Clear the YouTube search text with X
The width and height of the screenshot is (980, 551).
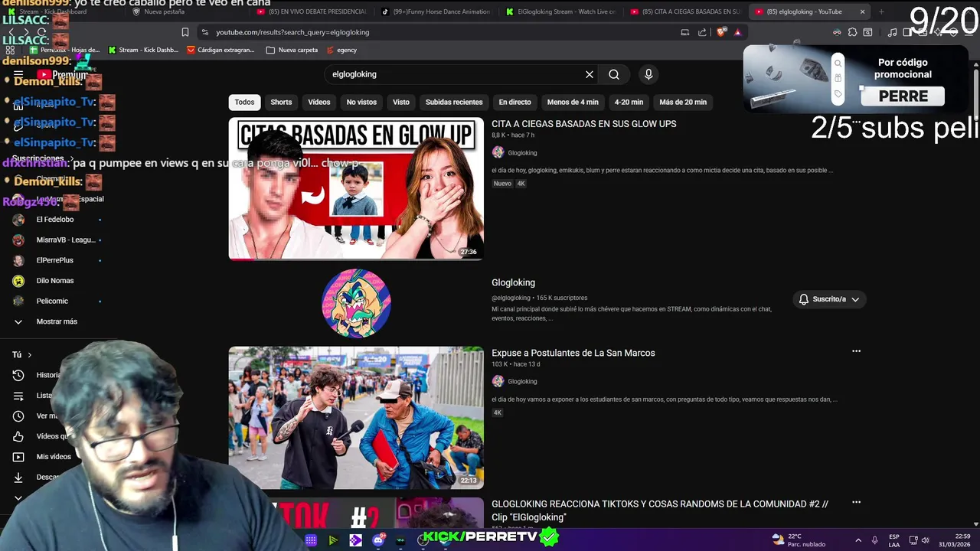(x=590, y=74)
